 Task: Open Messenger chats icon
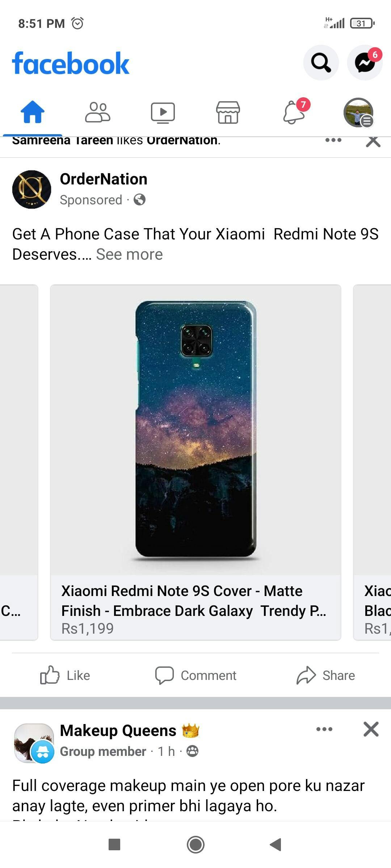(x=365, y=63)
